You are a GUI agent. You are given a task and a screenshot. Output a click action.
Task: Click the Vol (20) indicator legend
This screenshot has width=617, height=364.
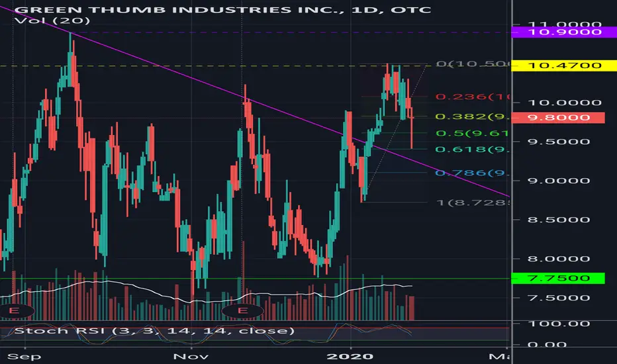click(x=52, y=21)
